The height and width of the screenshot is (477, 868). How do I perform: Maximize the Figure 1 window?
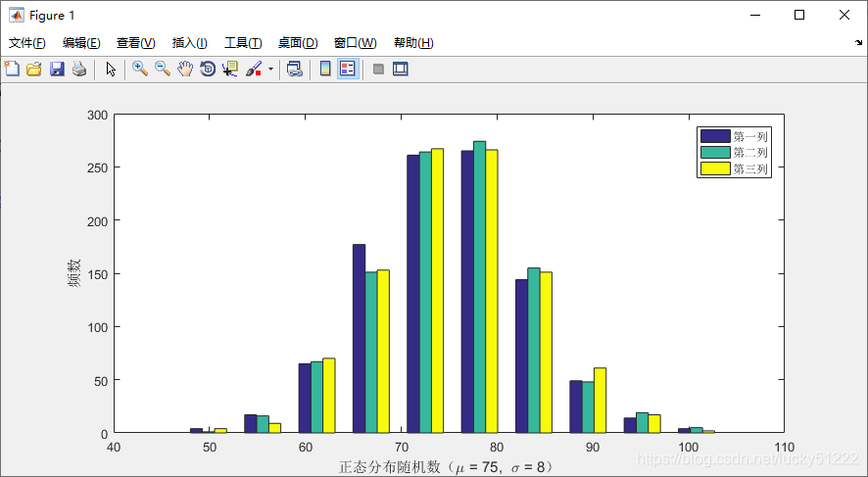click(x=799, y=15)
